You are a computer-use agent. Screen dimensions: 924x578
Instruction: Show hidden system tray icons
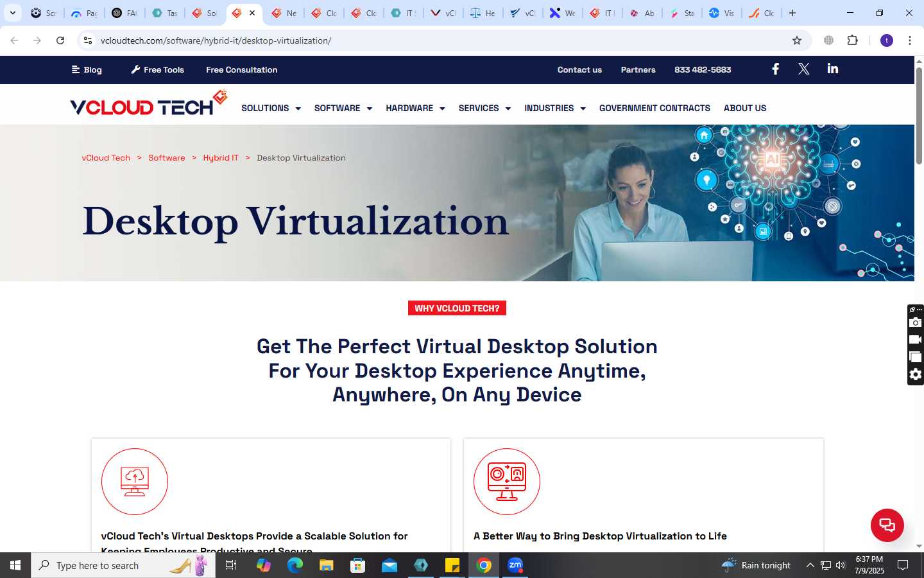(x=810, y=565)
